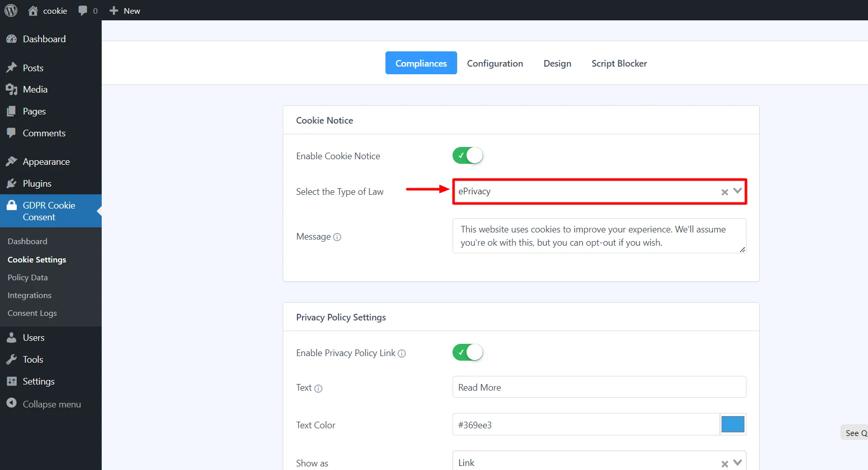Open the Tools wrench icon

pos(11,359)
